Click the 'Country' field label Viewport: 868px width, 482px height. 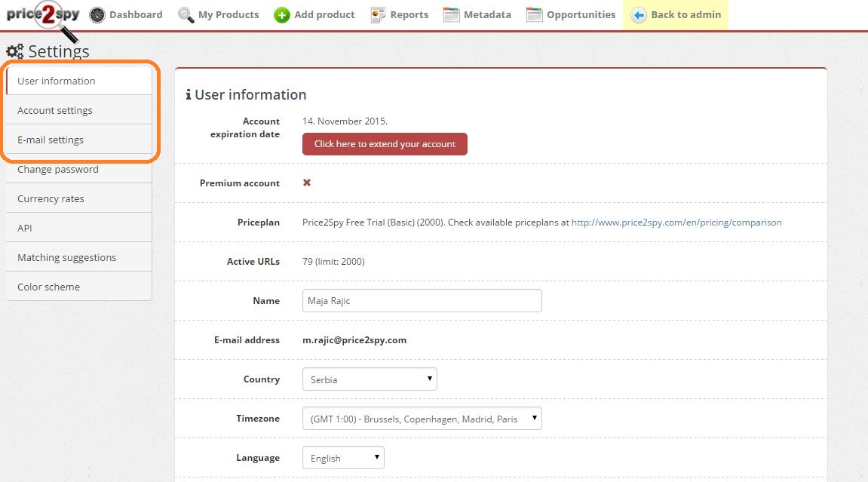(261, 379)
